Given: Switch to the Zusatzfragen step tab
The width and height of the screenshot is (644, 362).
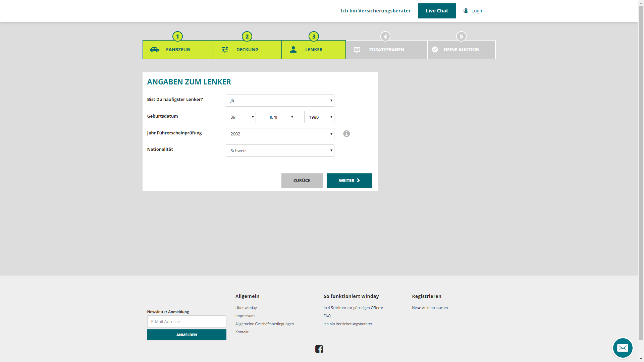Looking at the screenshot, I should (x=386, y=50).
